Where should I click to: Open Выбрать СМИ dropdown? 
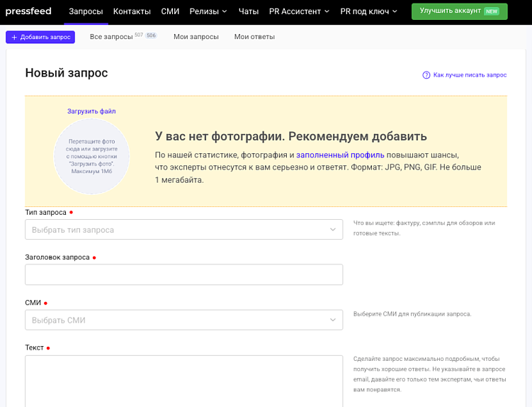(x=184, y=320)
